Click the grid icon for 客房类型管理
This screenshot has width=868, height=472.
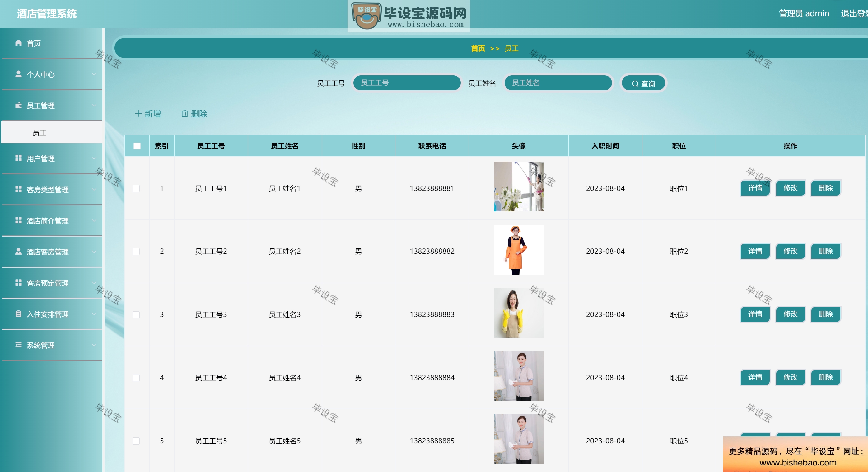(x=19, y=189)
